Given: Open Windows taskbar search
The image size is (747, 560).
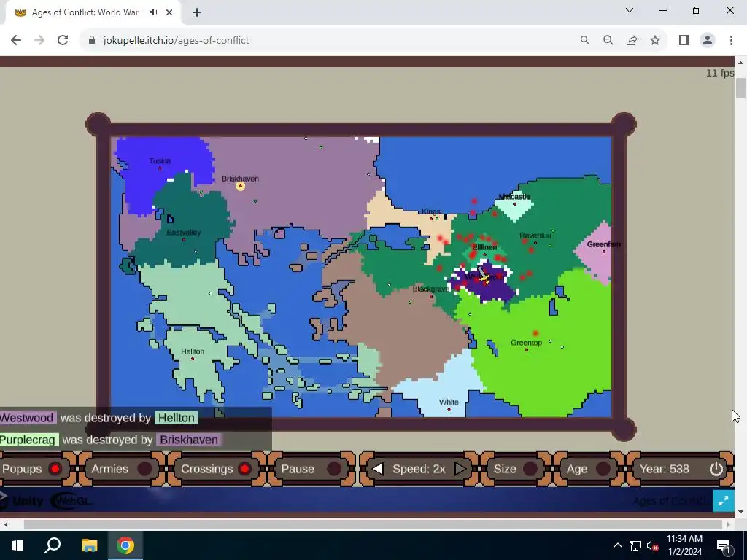Looking at the screenshot, I should pyautogui.click(x=53, y=545).
